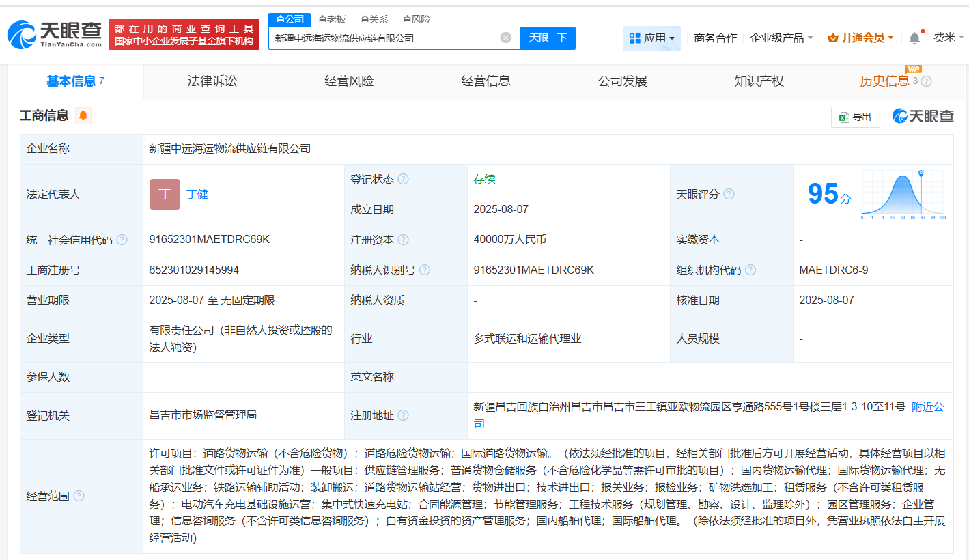The width and height of the screenshot is (969, 560).
Task: Open the notification bell in top right
Action: (914, 39)
